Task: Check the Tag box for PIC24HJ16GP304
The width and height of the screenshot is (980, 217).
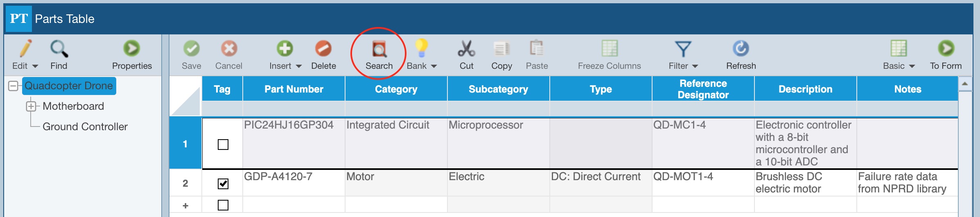Action: click(x=223, y=145)
